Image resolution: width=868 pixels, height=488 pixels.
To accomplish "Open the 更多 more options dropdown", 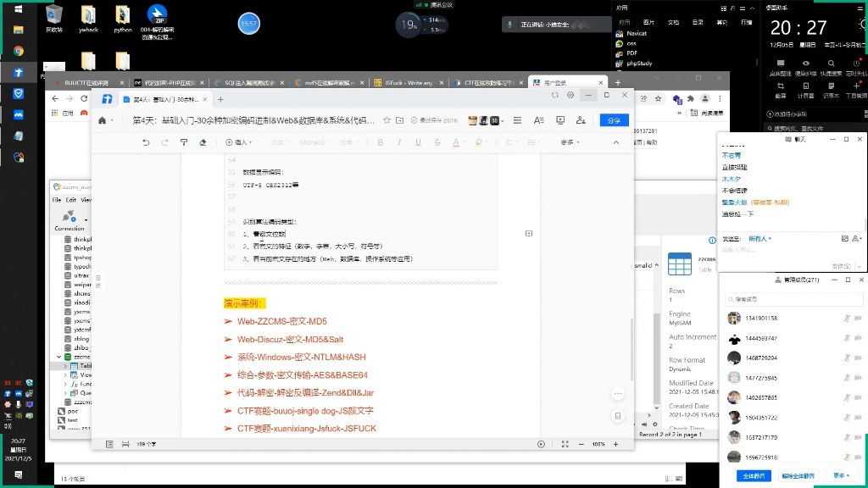I will click(x=570, y=142).
